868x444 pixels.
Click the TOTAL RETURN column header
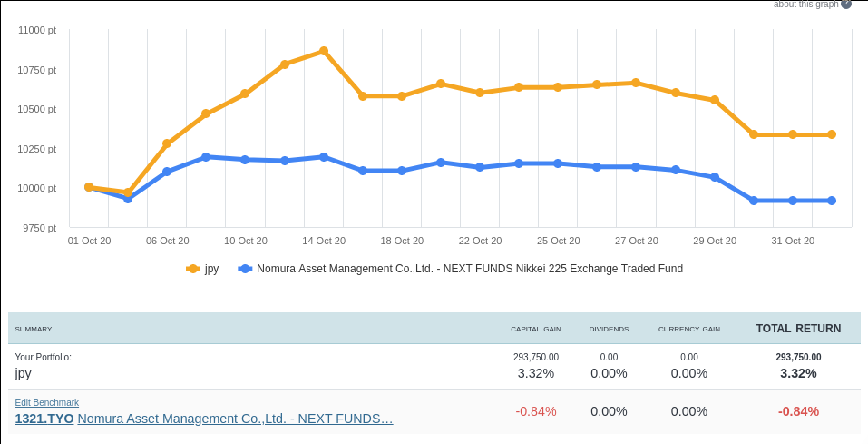[798, 329]
